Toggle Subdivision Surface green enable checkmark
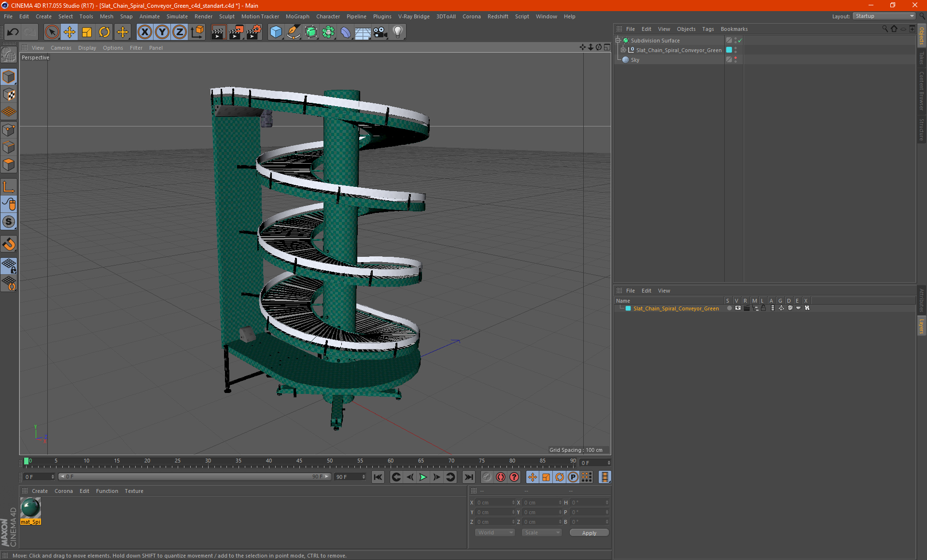Viewport: 927px width, 560px height. pos(740,41)
